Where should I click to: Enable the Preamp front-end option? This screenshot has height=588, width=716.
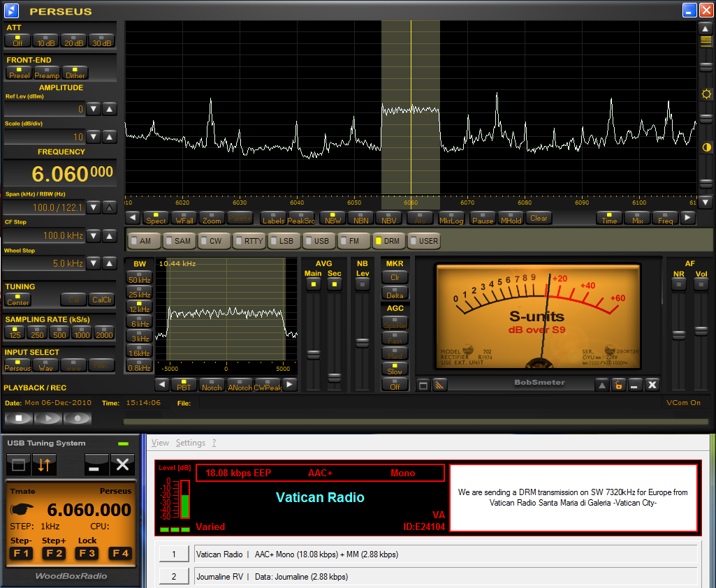click(x=47, y=73)
